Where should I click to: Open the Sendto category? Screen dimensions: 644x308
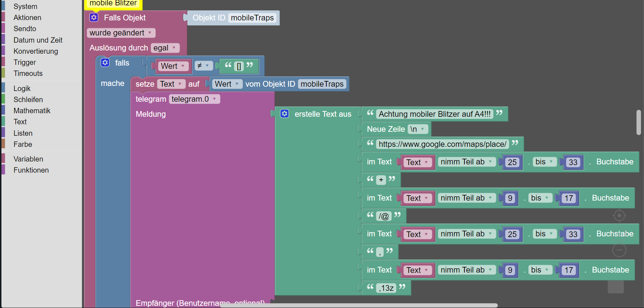coord(25,29)
